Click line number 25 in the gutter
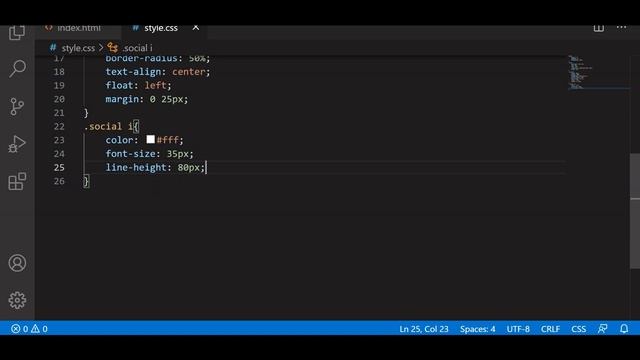 (59, 167)
